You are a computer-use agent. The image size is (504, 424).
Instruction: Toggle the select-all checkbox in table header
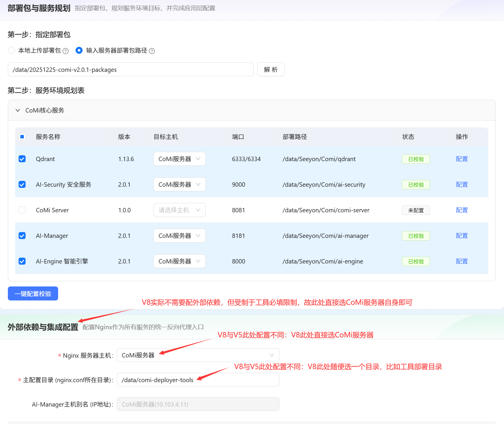22,137
